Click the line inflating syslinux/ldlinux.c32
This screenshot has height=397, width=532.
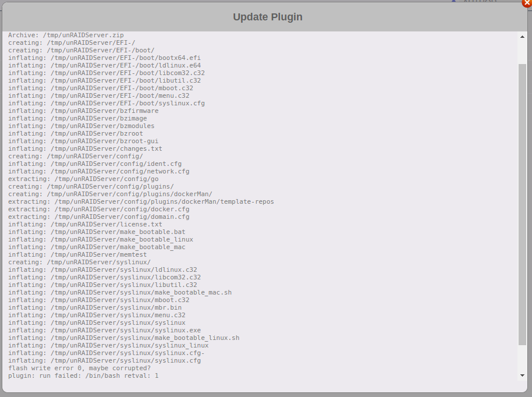[x=103, y=270]
